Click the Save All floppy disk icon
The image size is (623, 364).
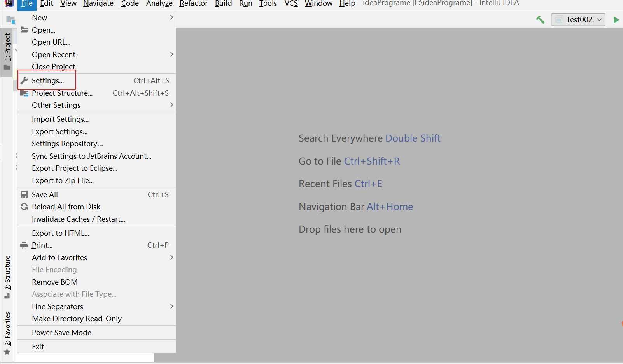tap(24, 194)
